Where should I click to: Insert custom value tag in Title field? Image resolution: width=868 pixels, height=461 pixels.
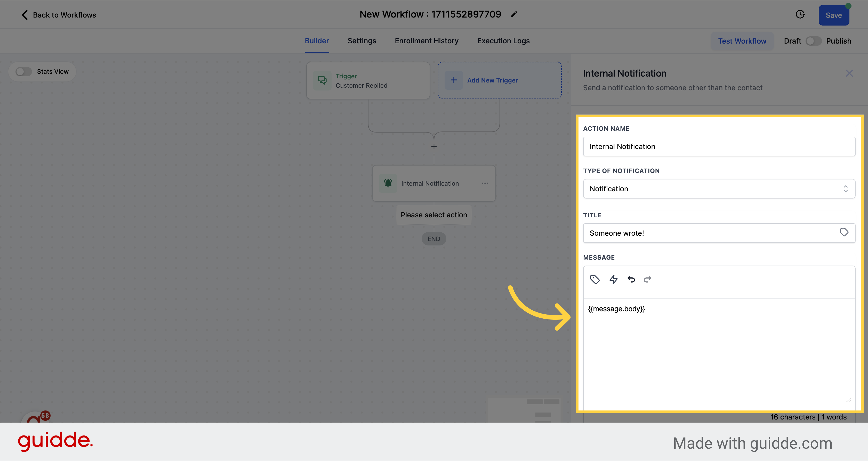[844, 232]
